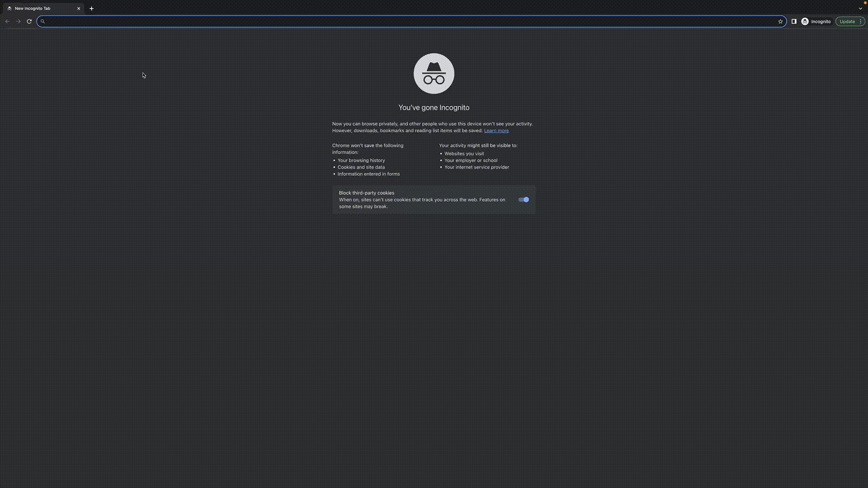Click the large Incognito hat-and-glasses logo
The height and width of the screenshot is (488, 868).
tap(434, 74)
